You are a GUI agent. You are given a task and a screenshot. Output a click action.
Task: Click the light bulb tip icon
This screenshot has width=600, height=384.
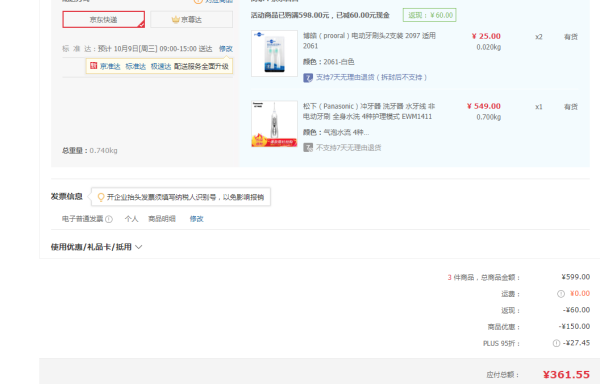101,197
